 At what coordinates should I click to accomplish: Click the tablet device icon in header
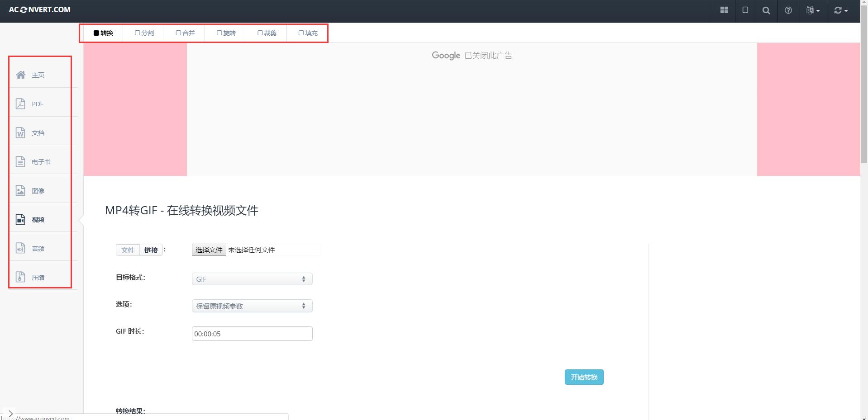(745, 10)
